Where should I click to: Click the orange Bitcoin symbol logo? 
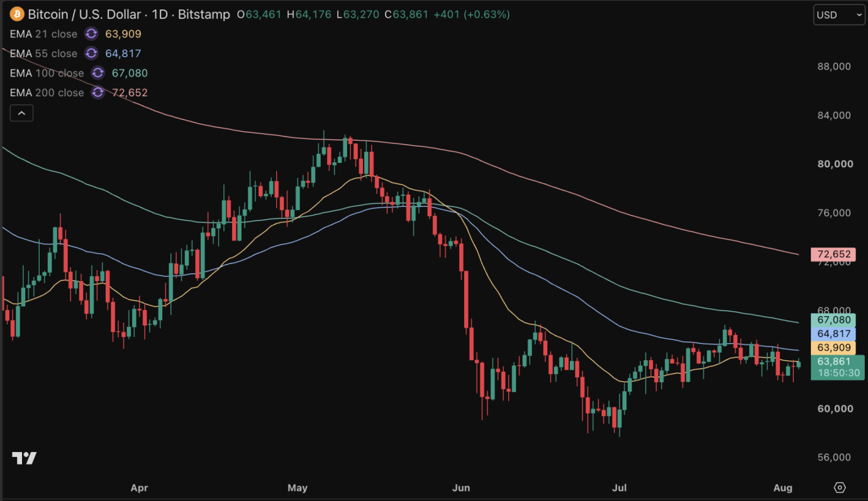tap(17, 14)
